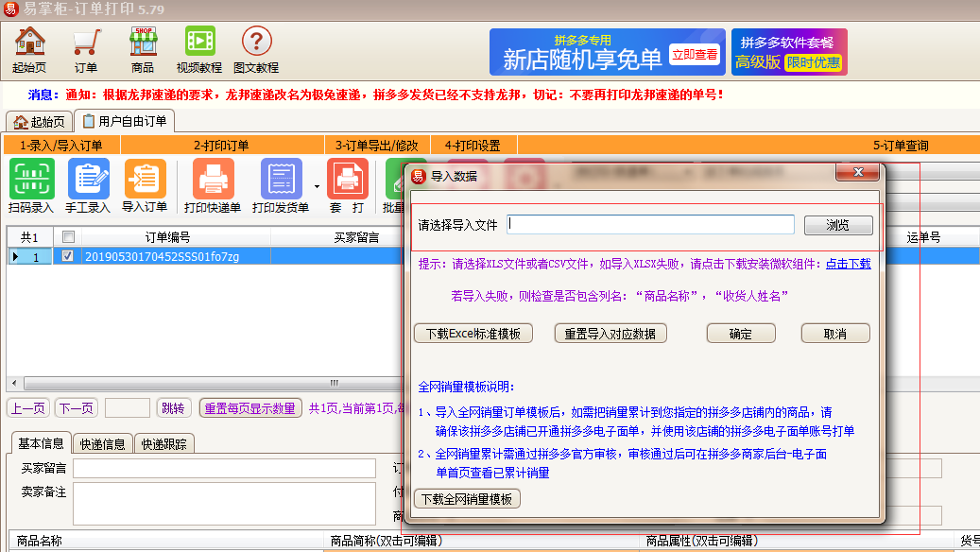
Task: Uncheck the order row 1 checkbox
Action: pyautogui.click(x=67, y=256)
